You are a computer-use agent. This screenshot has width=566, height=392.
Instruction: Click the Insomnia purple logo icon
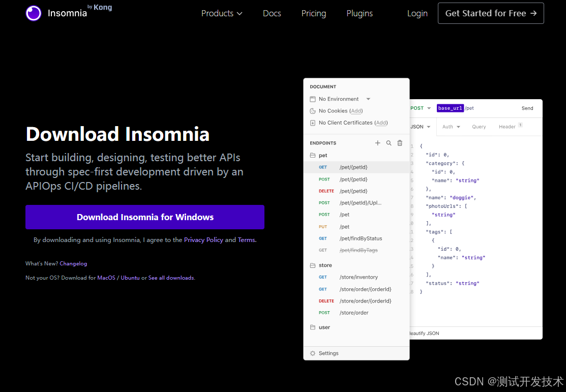coord(34,13)
